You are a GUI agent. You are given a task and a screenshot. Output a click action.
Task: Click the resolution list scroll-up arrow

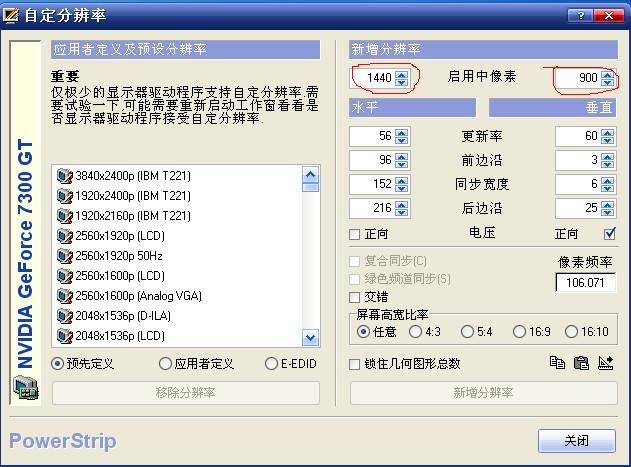tap(310, 175)
